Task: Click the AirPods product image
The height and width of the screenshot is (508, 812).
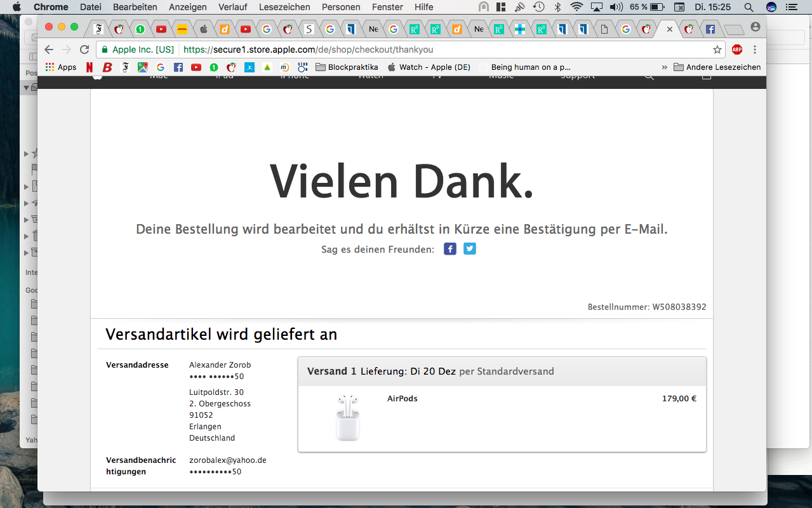Action: click(347, 418)
